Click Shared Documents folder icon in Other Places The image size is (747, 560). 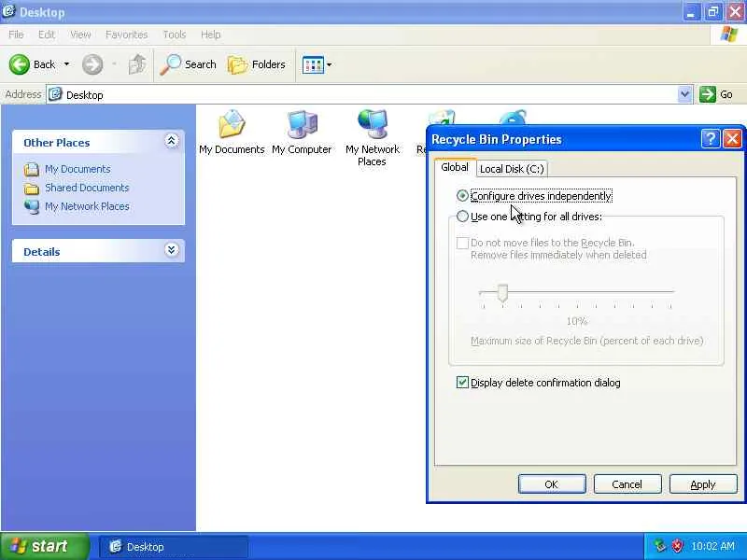(32, 189)
